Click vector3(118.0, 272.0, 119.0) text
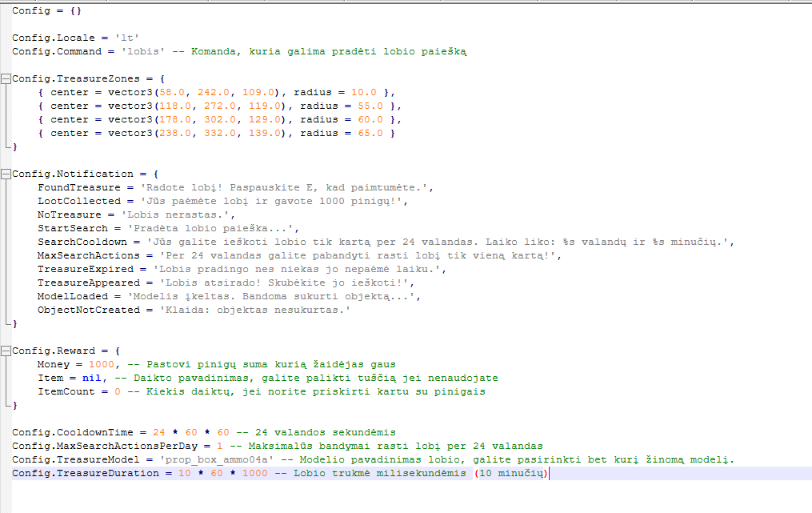The height and width of the screenshot is (513, 812). (197, 106)
